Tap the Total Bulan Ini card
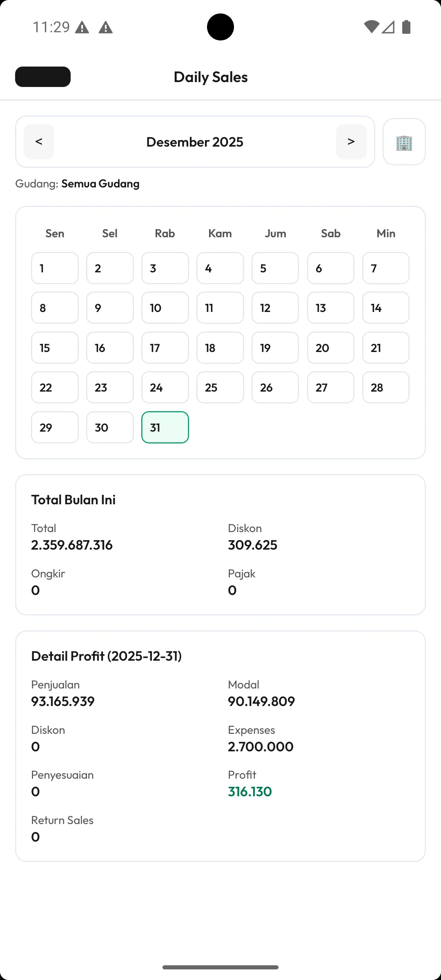441x980 pixels. coord(220,544)
